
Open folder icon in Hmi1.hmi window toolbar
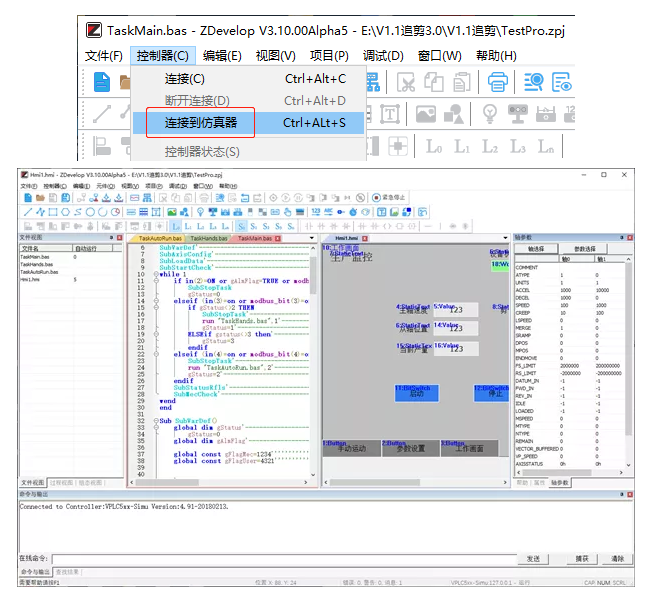click(x=40, y=198)
